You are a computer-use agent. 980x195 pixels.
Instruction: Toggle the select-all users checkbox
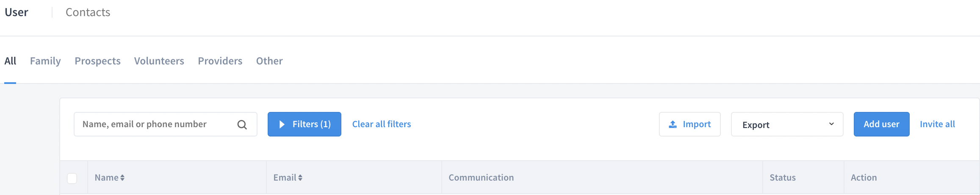click(x=72, y=178)
